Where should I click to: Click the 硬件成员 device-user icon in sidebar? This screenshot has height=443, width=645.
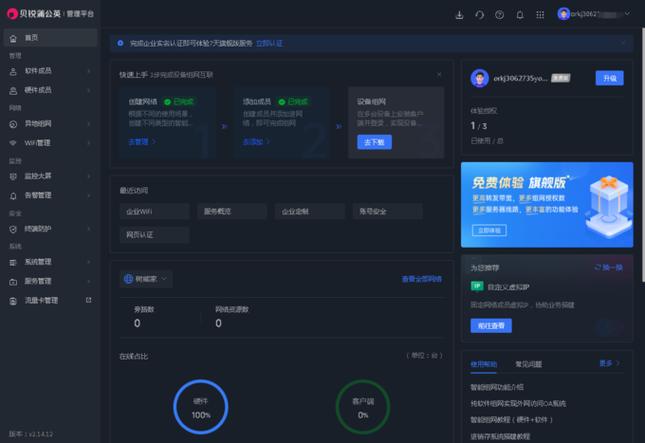13,90
